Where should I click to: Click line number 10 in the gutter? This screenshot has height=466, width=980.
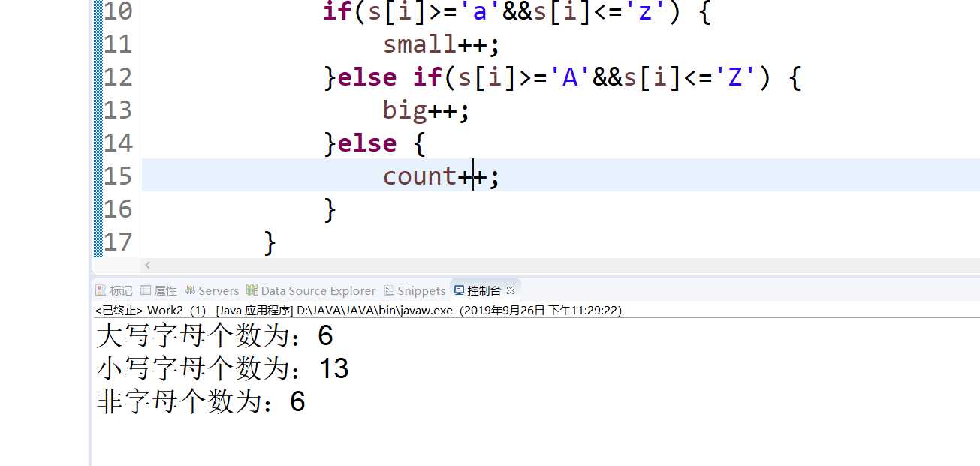117,11
